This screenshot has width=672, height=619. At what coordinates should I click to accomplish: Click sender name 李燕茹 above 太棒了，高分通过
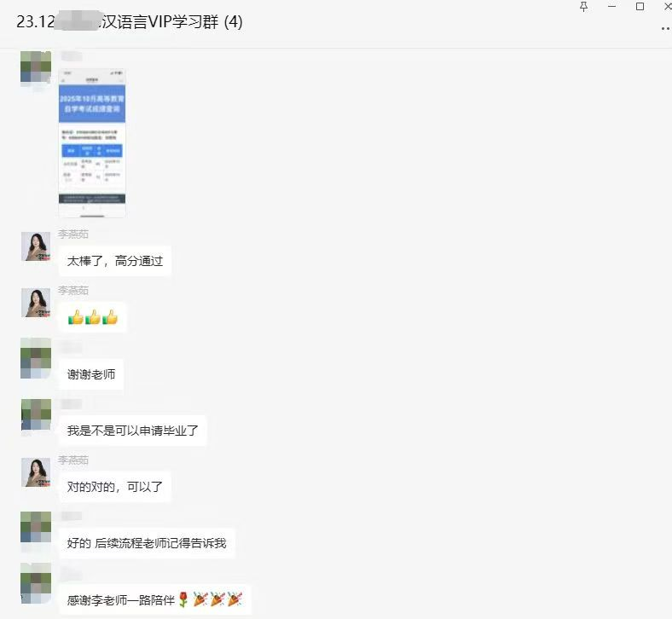pyautogui.click(x=73, y=234)
